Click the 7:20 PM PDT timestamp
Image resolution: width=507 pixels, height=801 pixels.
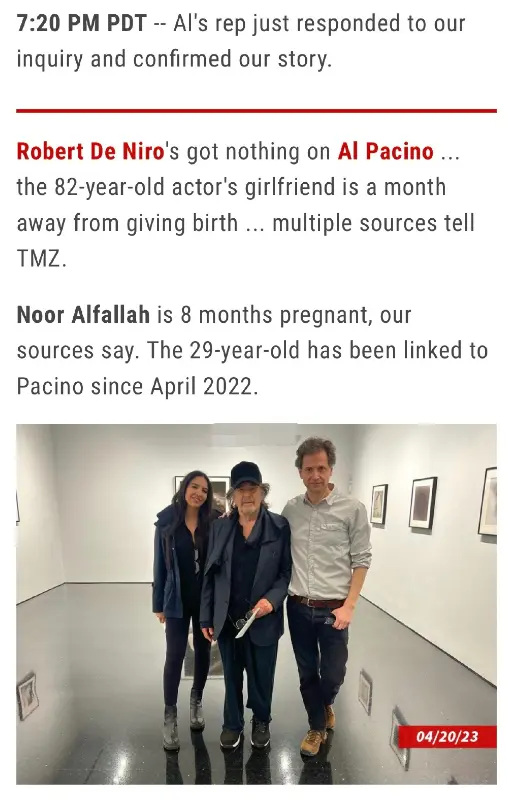click(82, 23)
